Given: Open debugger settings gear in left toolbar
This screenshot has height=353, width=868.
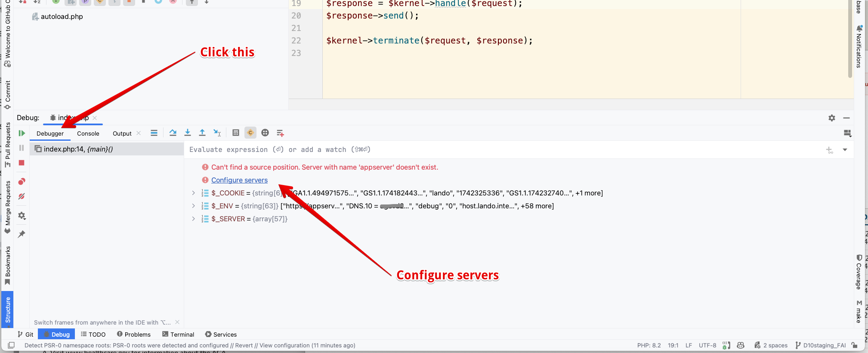Looking at the screenshot, I should pyautogui.click(x=22, y=216).
